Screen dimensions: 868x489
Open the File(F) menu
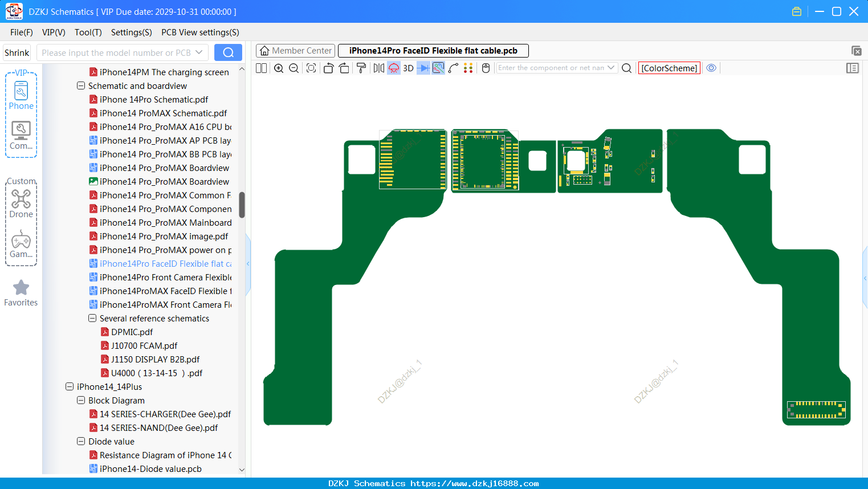pos(22,32)
